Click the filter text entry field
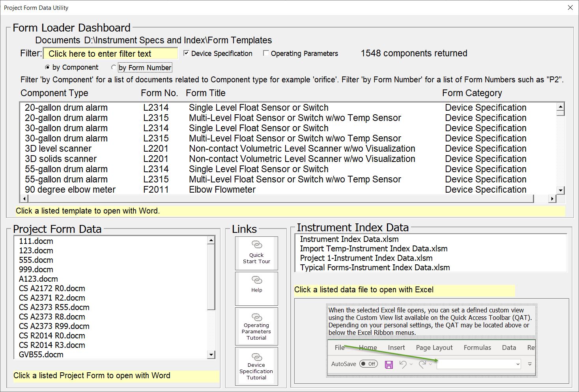Screen dimensions: 579x392 [x=110, y=54]
